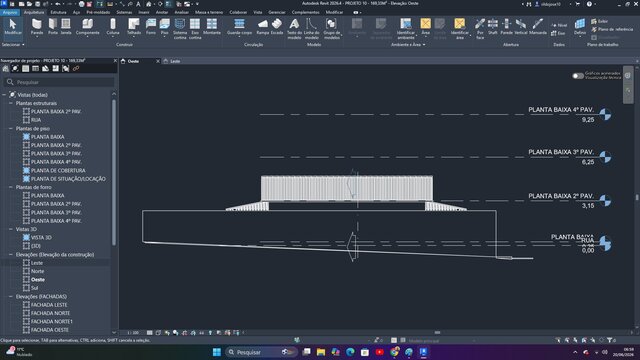Open YouTube from the taskbar
Image resolution: width=640 pixels, height=360 pixels.
coord(380,352)
